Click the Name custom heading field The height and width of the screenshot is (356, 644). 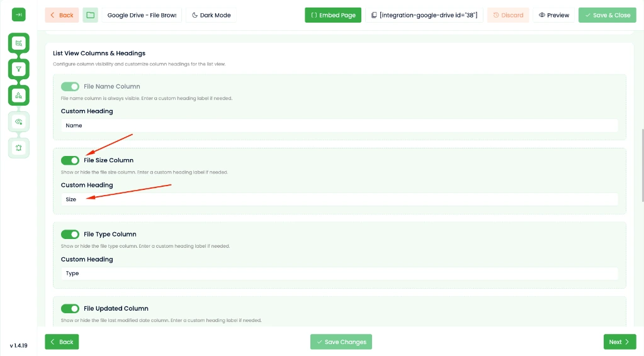point(339,126)
